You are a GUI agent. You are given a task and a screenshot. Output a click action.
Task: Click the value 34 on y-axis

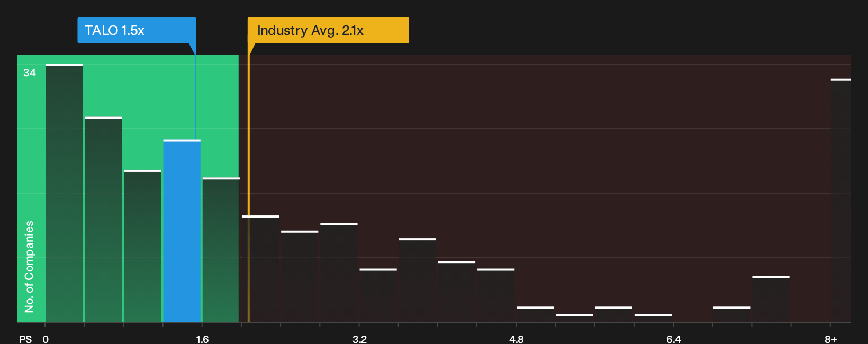(30, 73)
